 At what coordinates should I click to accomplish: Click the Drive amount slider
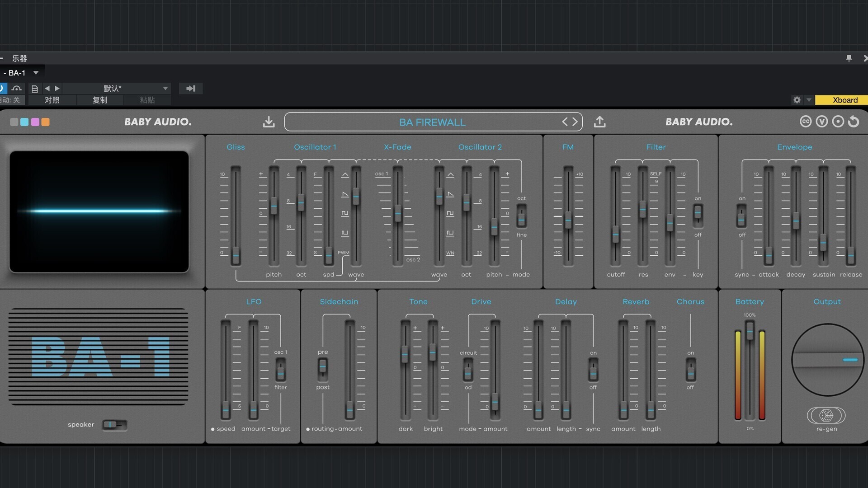[495, 370]
